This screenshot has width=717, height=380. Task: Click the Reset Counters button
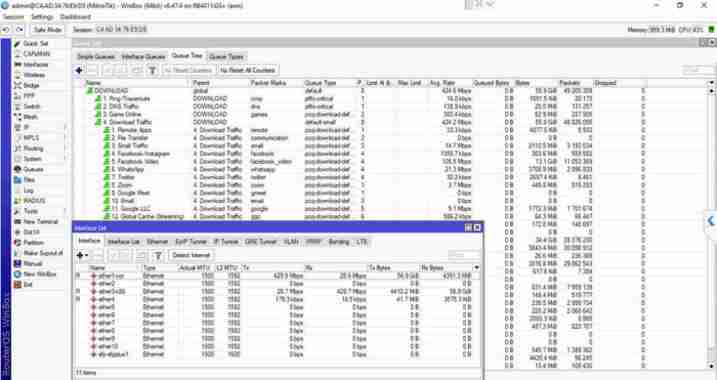(188, 70)
